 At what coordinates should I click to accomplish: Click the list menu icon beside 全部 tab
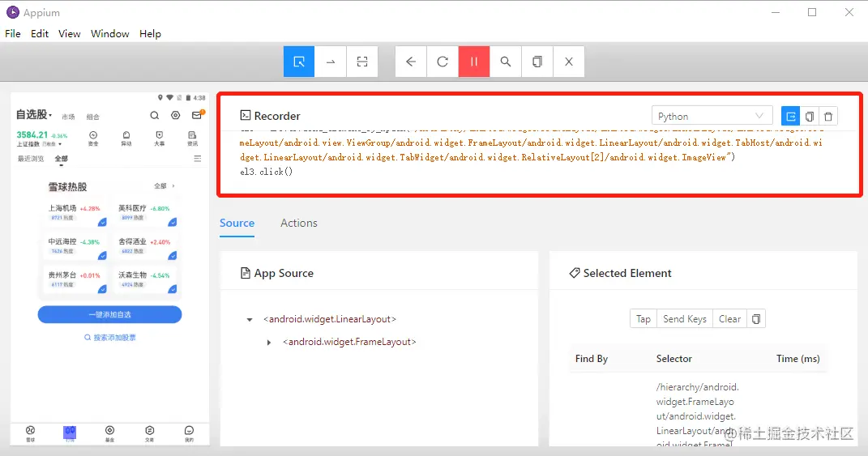tap(198, 159)
